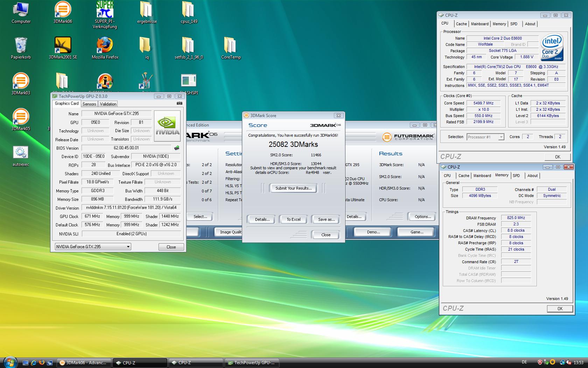The width and height of the screenshot is (588, 368).
Task: Click the Demo button in 3DMark06
Action: coord(373,232)
